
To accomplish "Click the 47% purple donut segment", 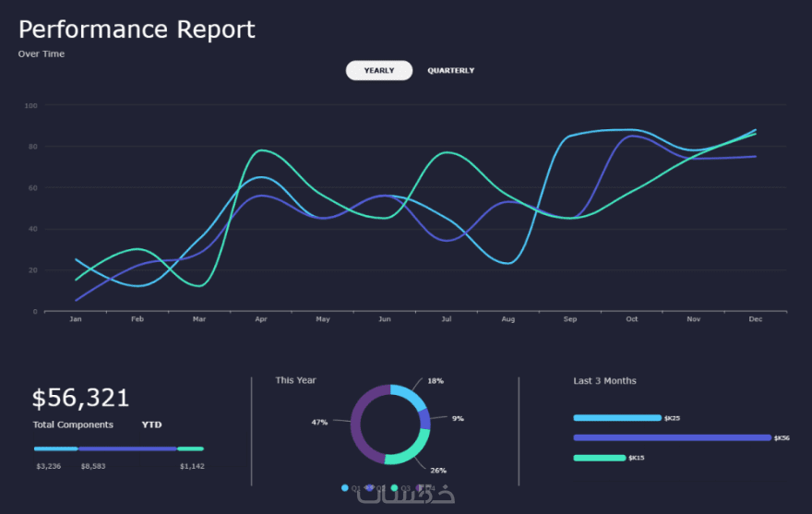I will (358, 423).
